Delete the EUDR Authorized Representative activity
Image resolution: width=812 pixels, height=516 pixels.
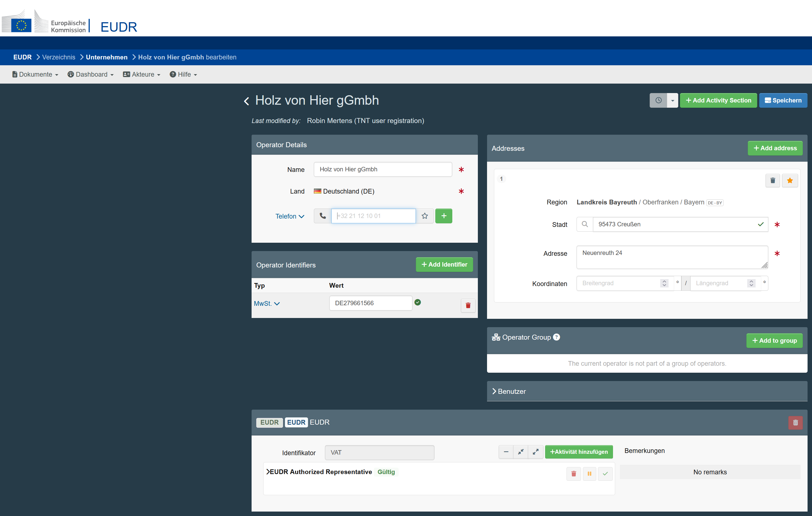point(573,474)
